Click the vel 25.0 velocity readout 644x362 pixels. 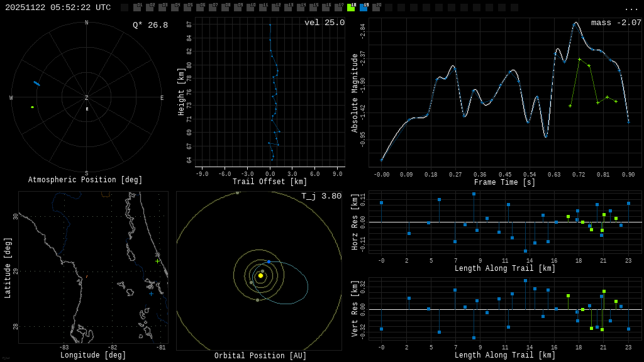(324, 23)
